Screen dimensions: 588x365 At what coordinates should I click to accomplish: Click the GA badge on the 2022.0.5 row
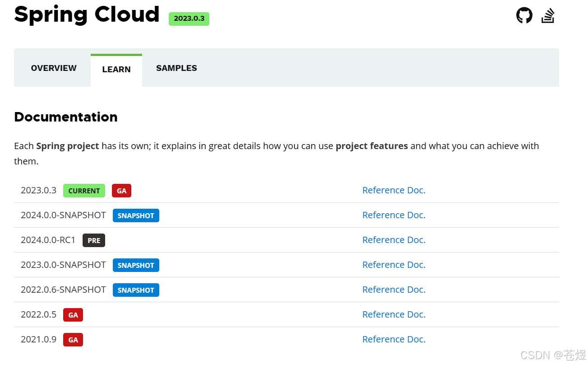point(73,315)
